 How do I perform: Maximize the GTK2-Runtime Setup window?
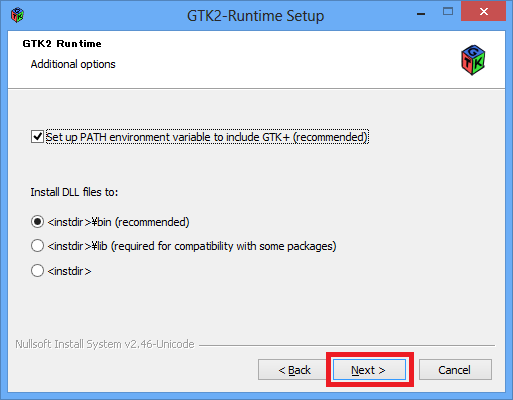tap(448, 12)
